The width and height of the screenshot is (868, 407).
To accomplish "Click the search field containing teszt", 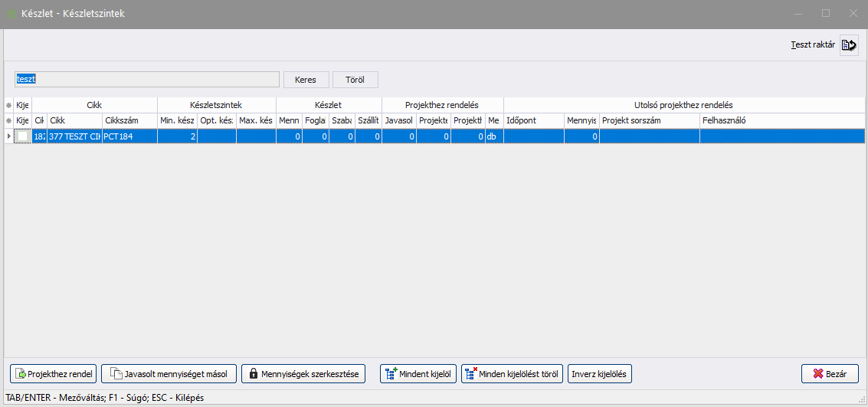I will click(146, 80).
